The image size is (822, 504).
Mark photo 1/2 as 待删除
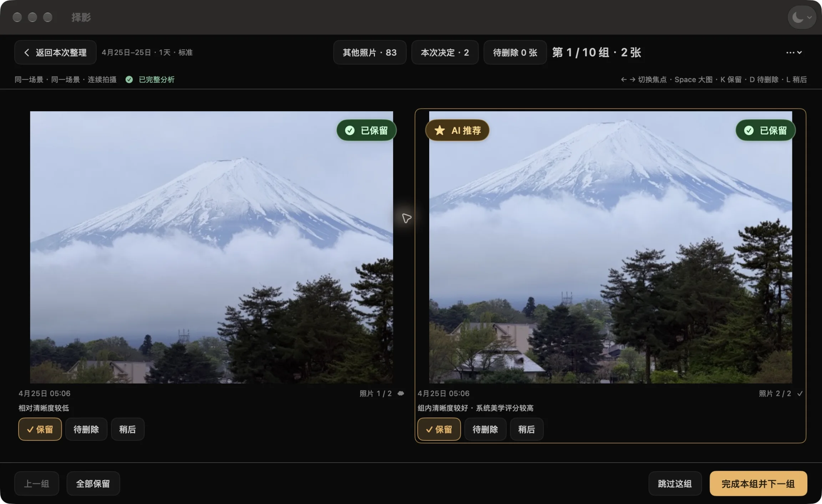(86, 429)
